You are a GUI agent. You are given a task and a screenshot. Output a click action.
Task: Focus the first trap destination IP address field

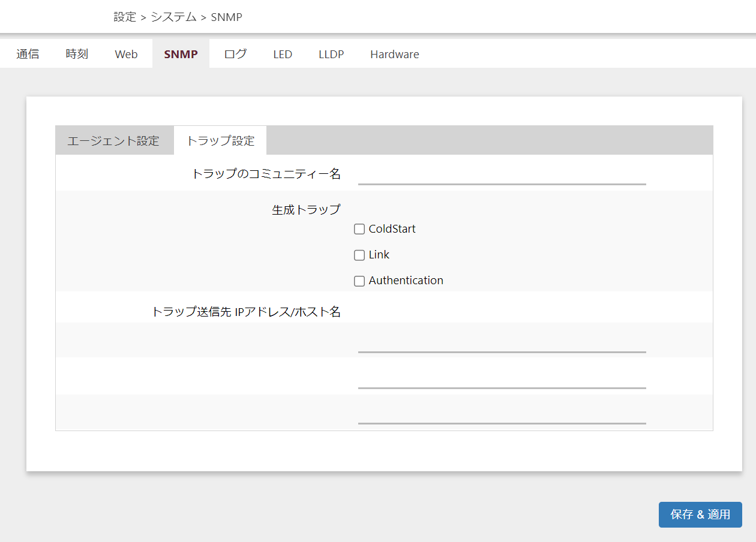coord(502,342)
